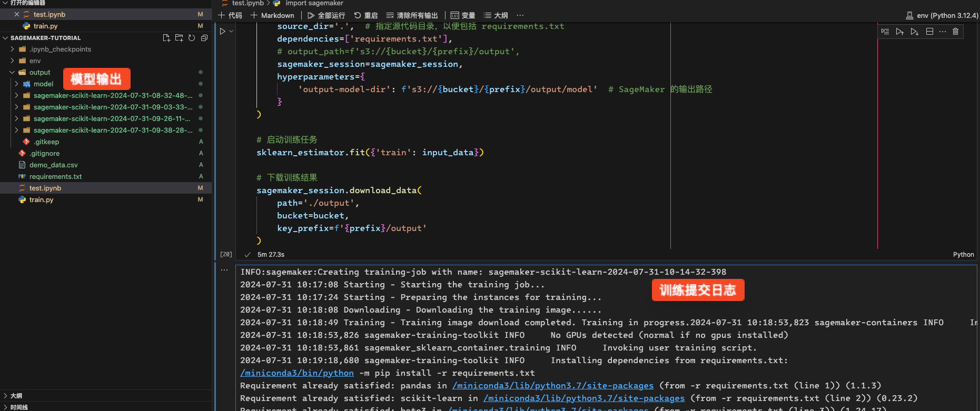Screen dimensions: 980x411
Task: Run the current cell with play icon
Action: (223, 32)
